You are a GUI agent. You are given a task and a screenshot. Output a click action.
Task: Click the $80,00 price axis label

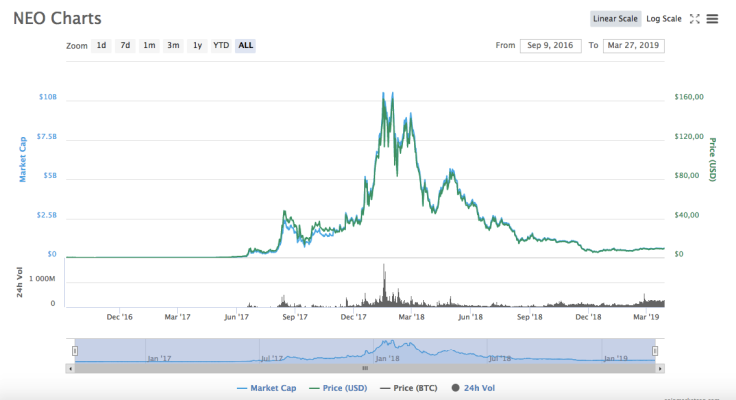click(687, 176)
